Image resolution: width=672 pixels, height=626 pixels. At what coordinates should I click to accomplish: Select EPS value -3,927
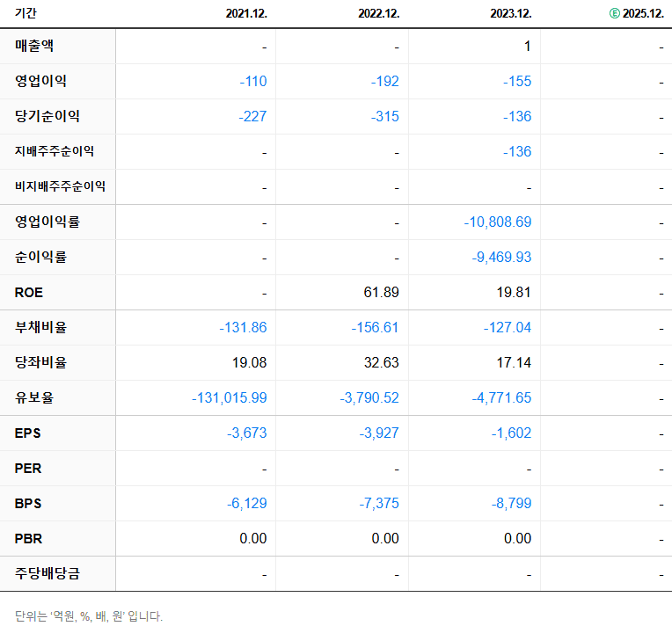coord(379,433)
